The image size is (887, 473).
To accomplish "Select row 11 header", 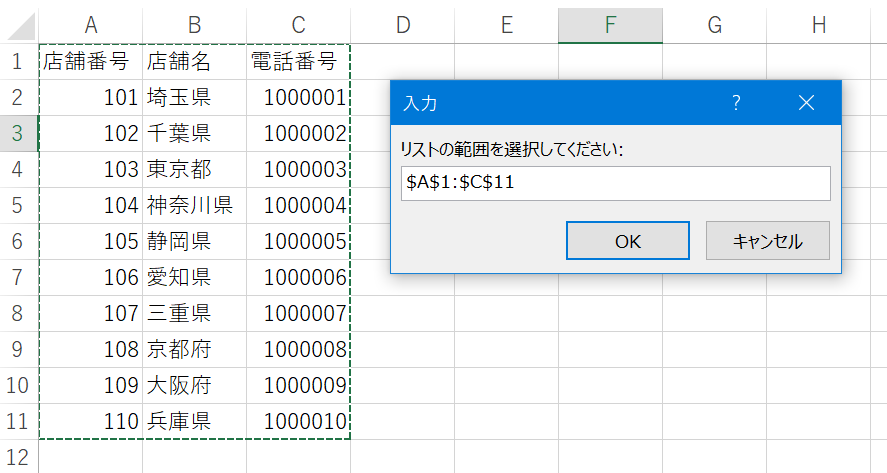I will [17, 422].
